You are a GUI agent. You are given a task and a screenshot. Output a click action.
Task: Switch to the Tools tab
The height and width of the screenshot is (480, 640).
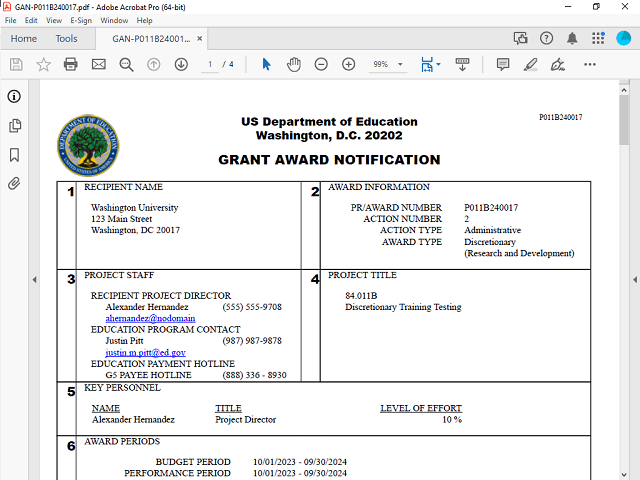click(66, 39)
